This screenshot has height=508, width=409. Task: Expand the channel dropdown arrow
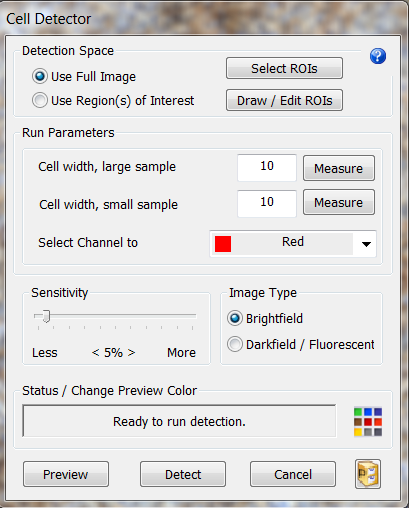point(366,244)
